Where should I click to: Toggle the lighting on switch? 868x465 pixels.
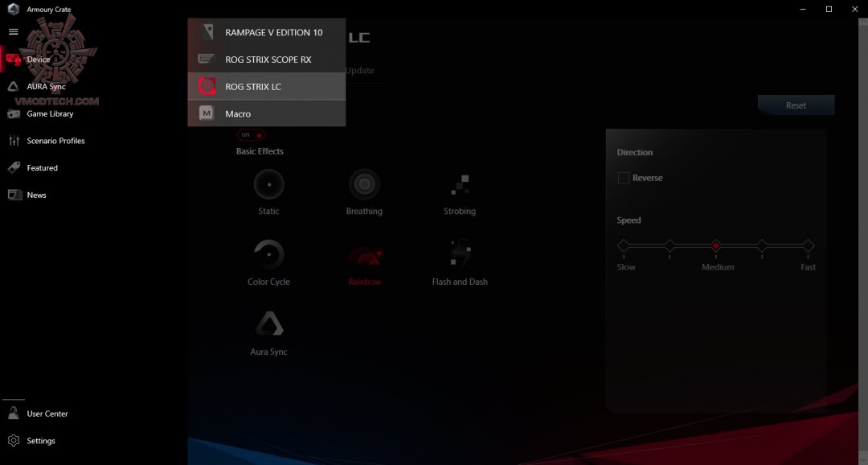(251, 134)
